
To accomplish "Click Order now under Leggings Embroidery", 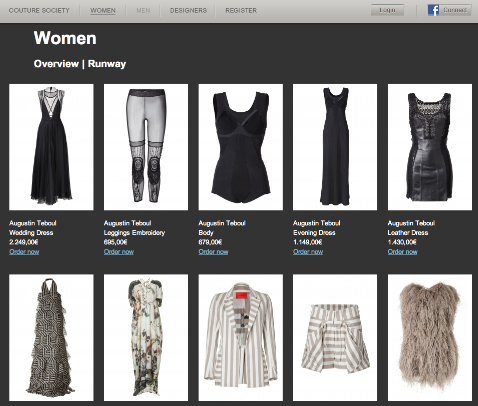I will (x=119, y=252).
